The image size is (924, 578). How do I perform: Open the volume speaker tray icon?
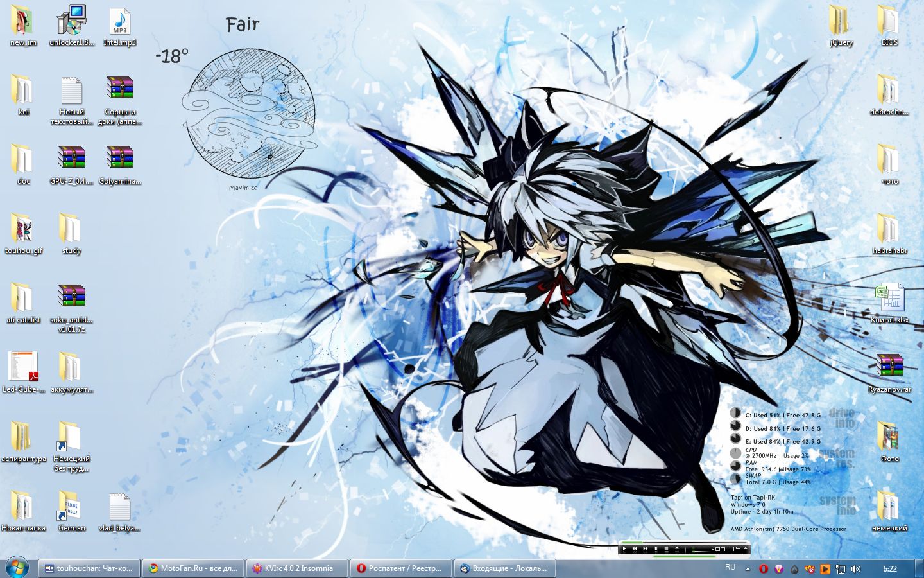coord(856,569)
